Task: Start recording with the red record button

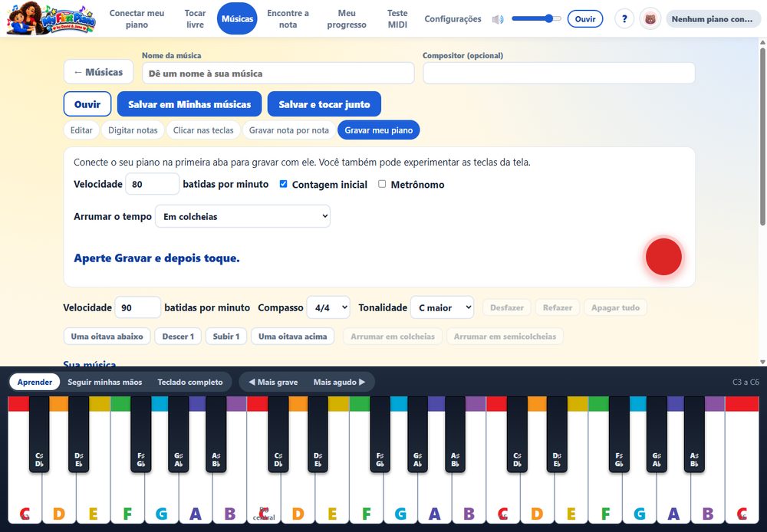Action: (663, 257)
